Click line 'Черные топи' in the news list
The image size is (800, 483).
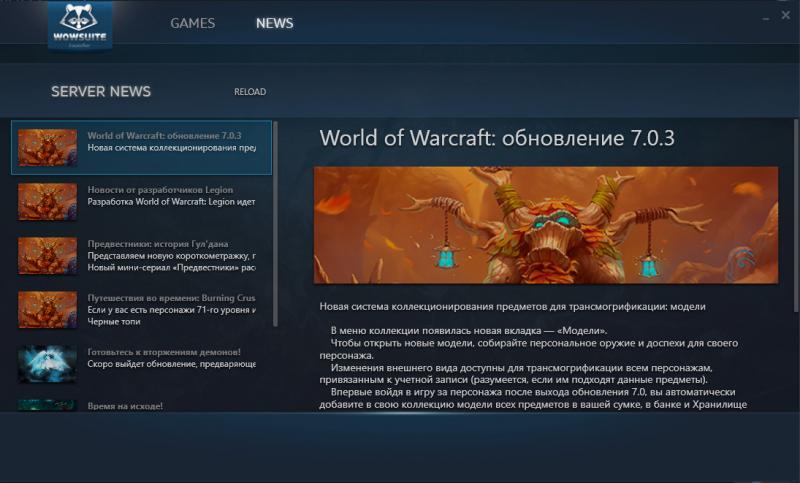114,321
